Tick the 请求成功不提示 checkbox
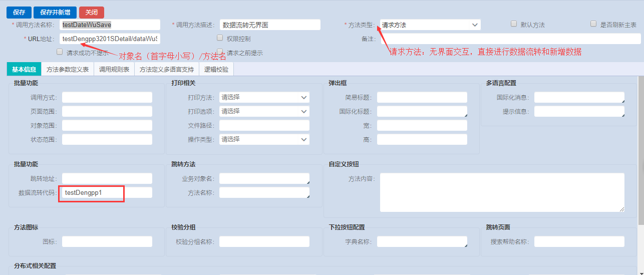The image size is (644, 275). click(60, 52)
